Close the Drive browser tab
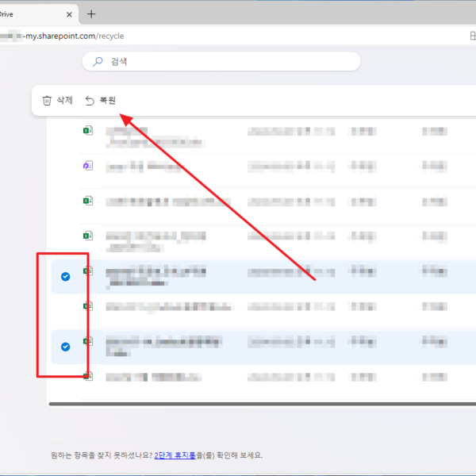The image size is (476, 476). [x=69, y=13]
